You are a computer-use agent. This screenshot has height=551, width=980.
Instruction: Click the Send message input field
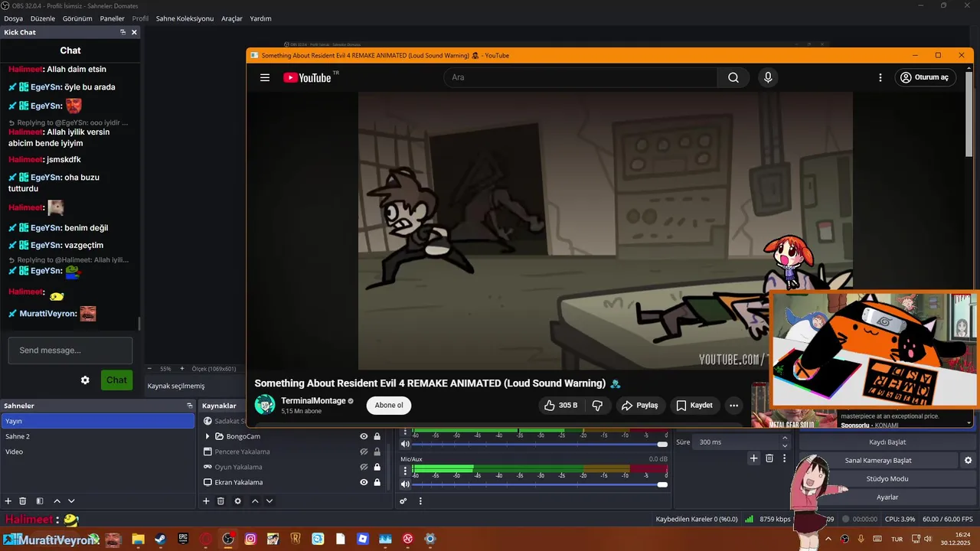coord(70,350)
